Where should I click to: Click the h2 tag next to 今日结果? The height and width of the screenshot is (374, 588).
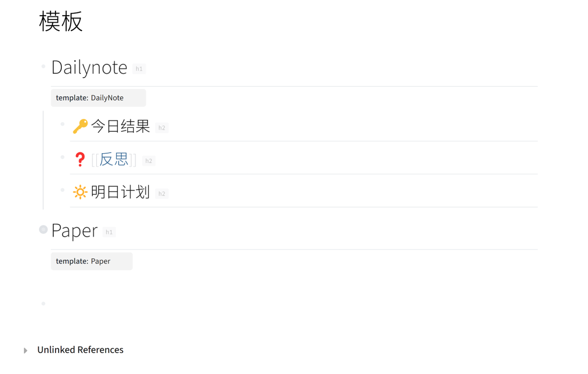pos(162,128)
